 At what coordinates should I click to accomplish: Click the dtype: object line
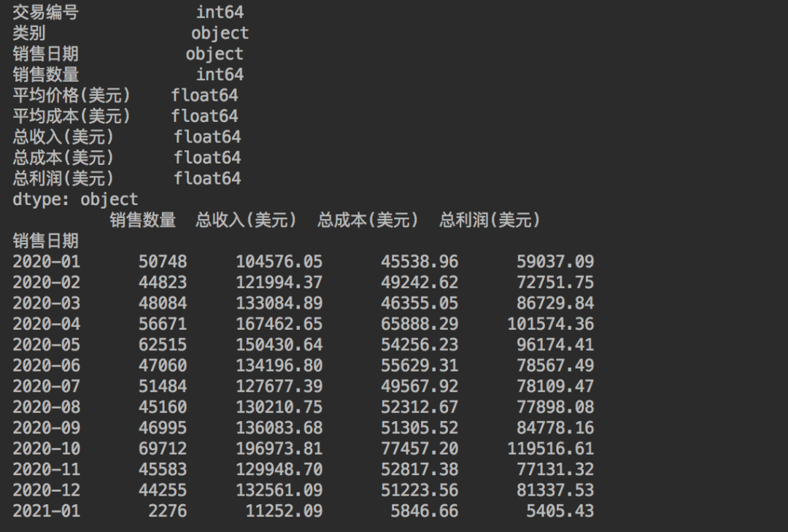coord(75,200)
